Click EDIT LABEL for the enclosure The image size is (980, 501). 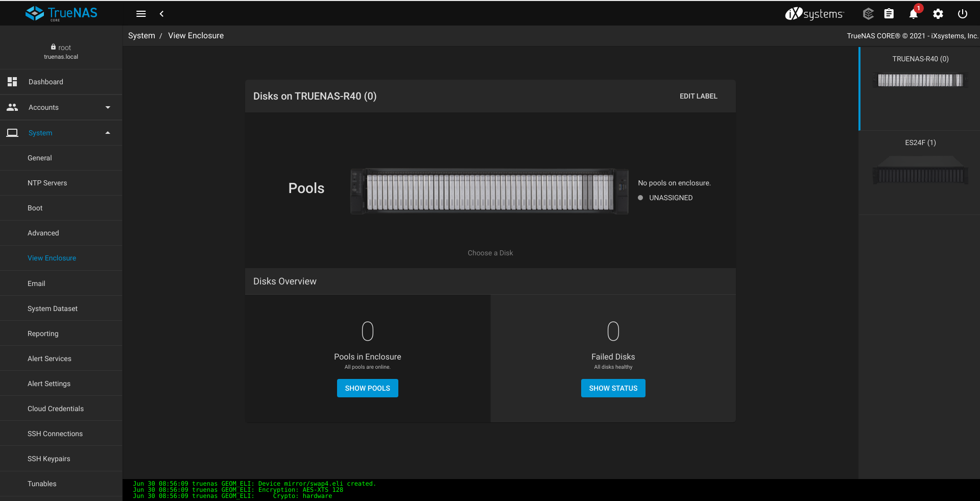coord(698,96)
